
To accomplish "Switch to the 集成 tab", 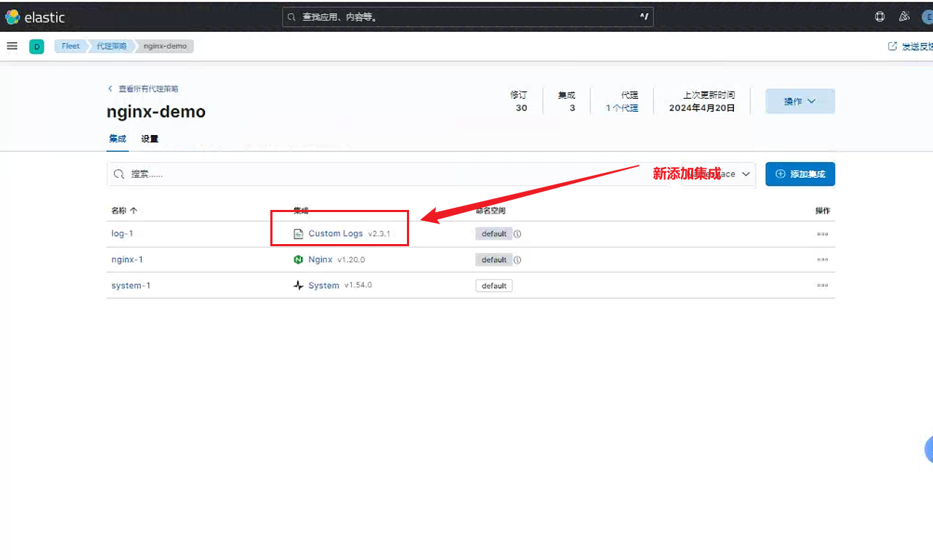I will (117, 139).
